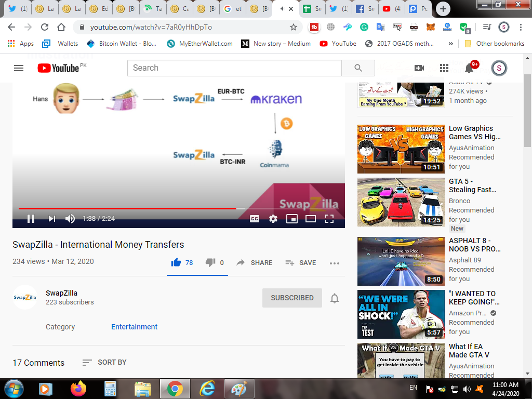Focus the YouTube Search field

pyautogui.click(x=234, y=68)
